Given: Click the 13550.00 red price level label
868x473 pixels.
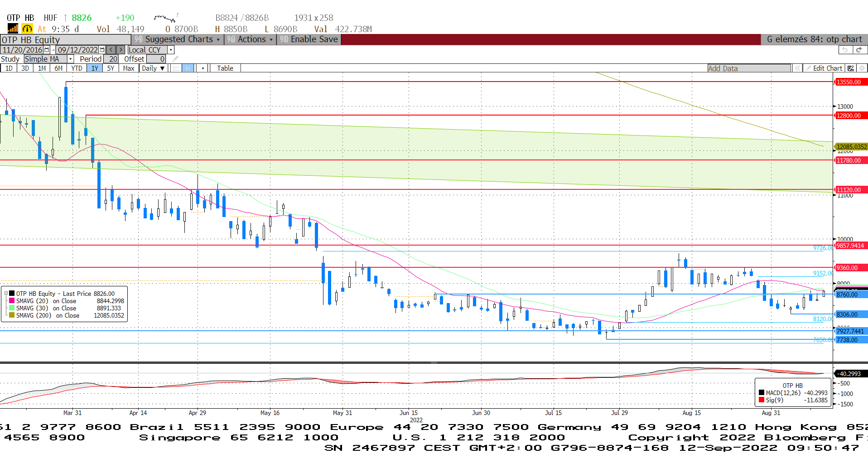Looking at the screenshot, I should (x=850, y=82).
